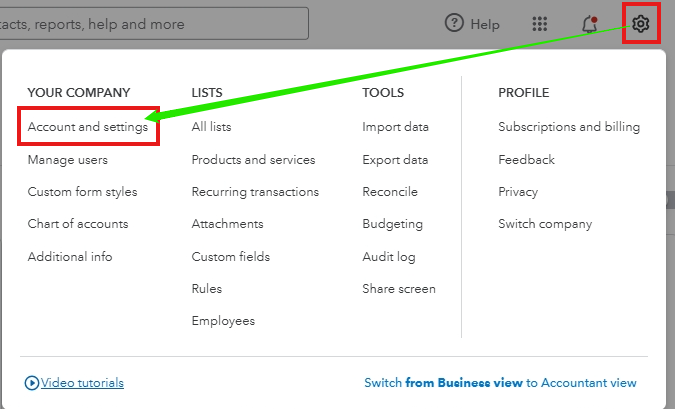The image size is (675, 409).
Task: Open Products and services list
Action: [253, 160]
